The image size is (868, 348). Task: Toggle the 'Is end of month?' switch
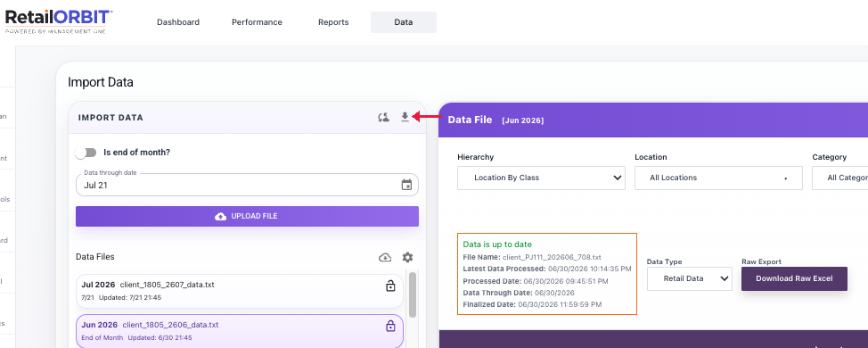[86, 153]
